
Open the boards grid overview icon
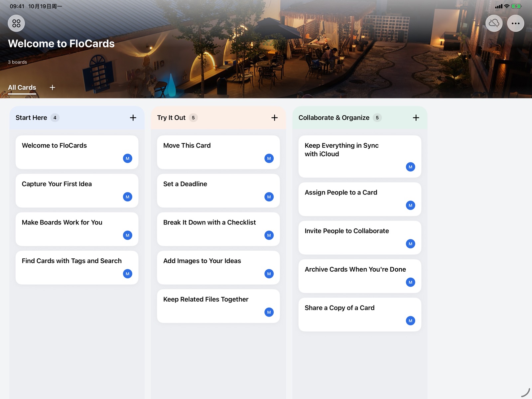(16, 23)
